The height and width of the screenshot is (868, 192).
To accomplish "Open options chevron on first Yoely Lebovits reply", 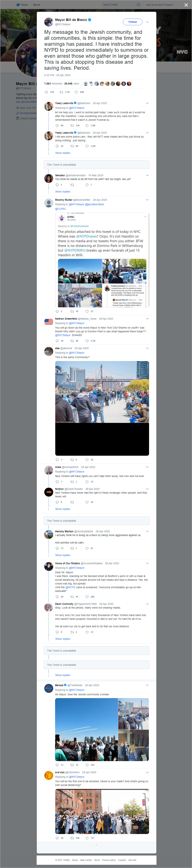I will (x=147, y=103).
